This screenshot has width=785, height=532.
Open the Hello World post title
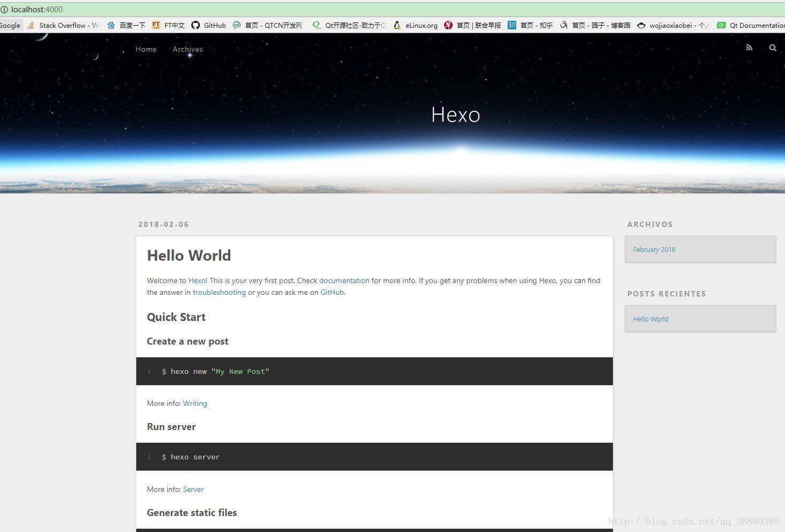point(189,255)
